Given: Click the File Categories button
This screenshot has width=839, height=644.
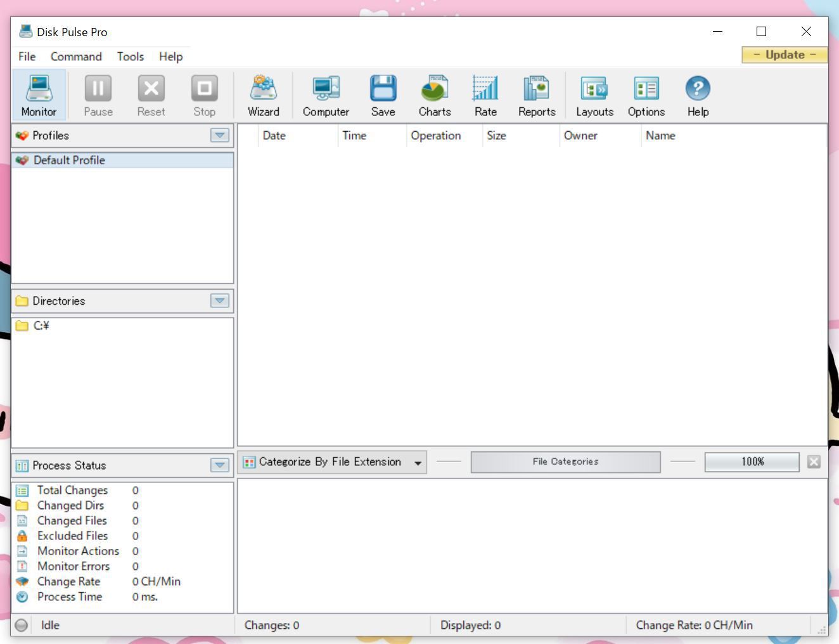Looking at the screenshot, I should click(565, 462).
